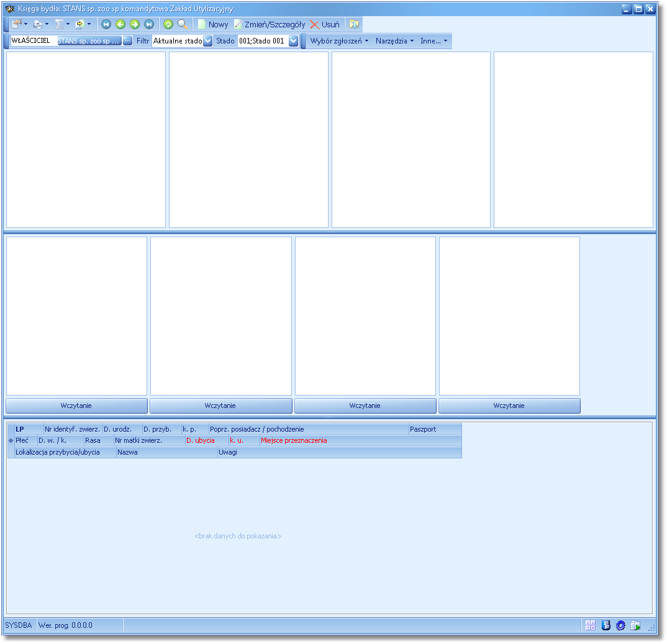This screenshot has height=644, width=667.
Task: Open the Filtr Aktualne stado dropdown
Action: pyautogui.click(x=207, y=41)
